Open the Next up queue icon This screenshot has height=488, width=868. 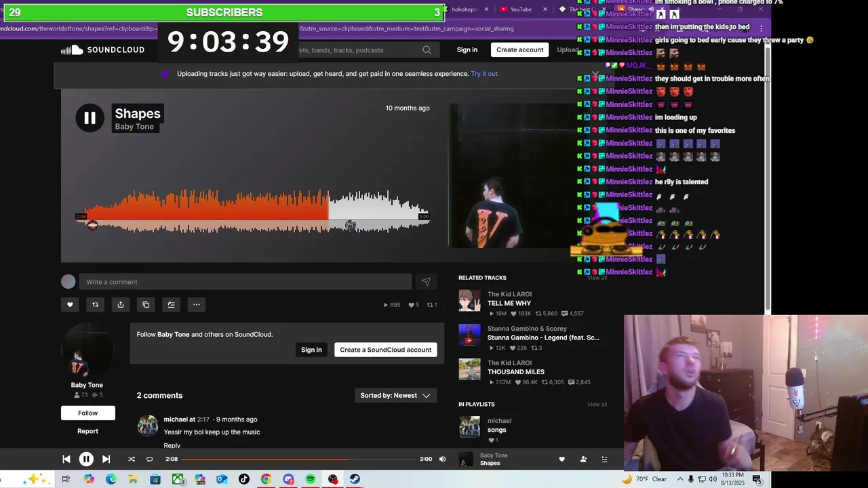[x=604, y=459]
